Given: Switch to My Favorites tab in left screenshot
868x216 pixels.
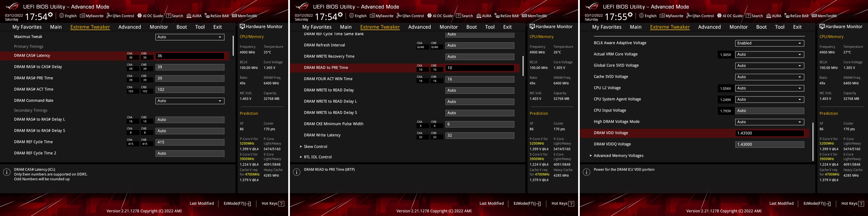Looking at the screenshot, I should (27, 27).
